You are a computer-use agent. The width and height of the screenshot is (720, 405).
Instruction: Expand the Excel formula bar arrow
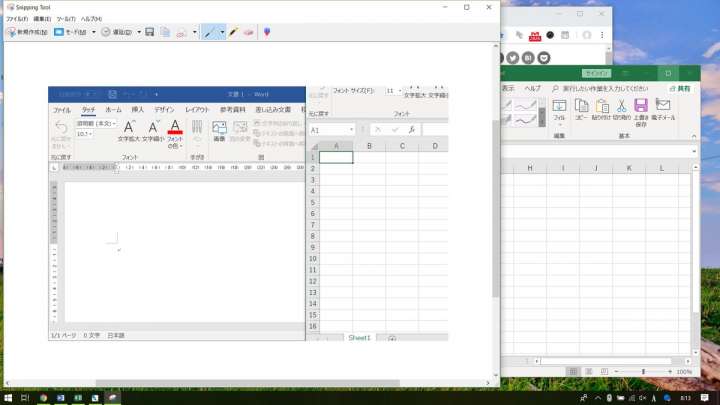pyautogui.click(x=694, y=151)
